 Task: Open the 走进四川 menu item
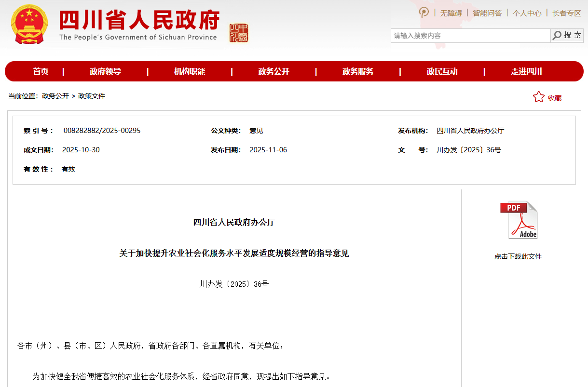(526, 71)
